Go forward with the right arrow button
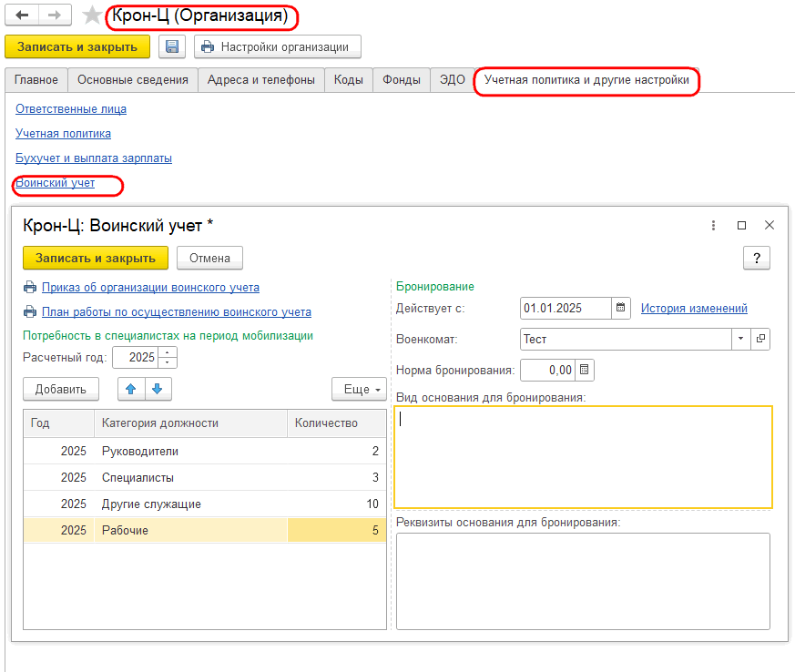 pyautogui.click(x=55, y=15)
